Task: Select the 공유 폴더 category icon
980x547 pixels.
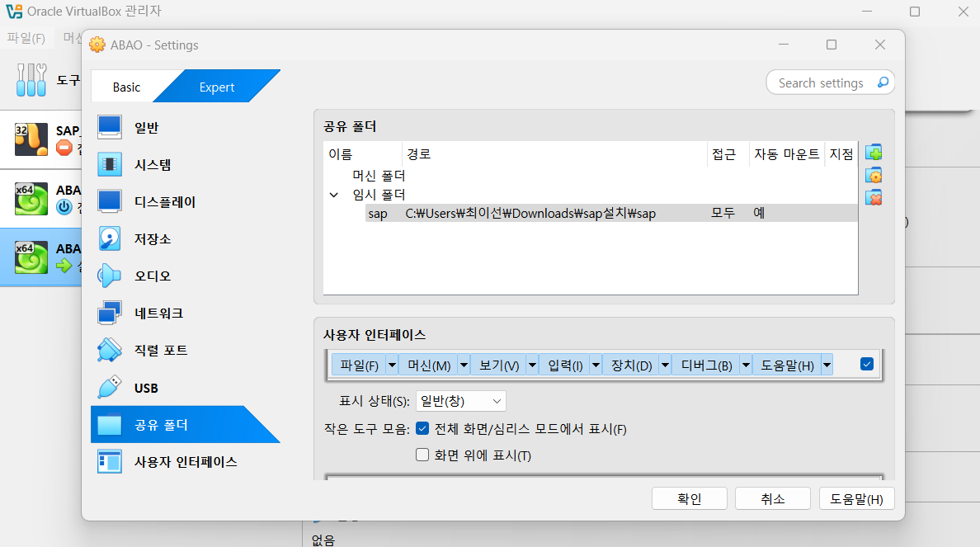Action: point(110,424)
